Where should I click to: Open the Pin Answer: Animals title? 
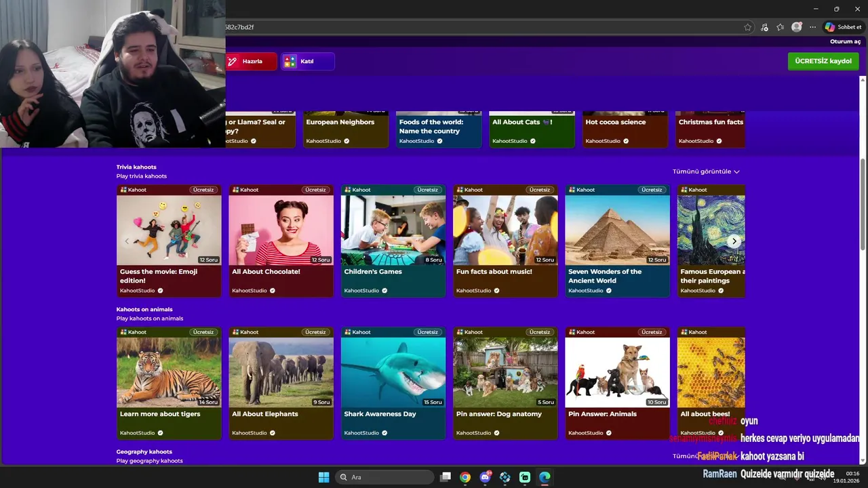(603, 414)
